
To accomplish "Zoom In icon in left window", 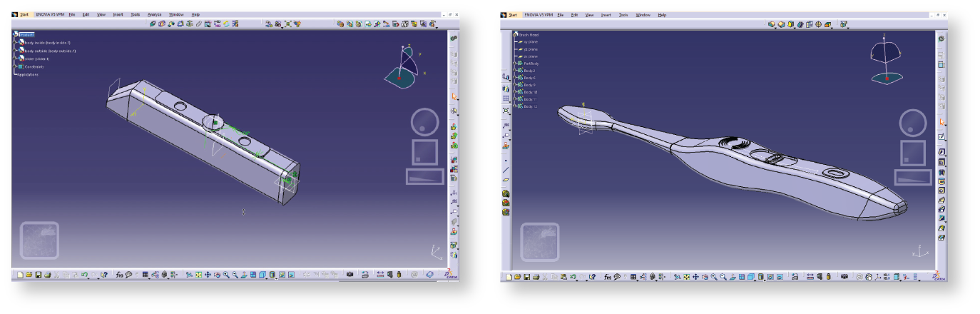I will tap(226, 275).
